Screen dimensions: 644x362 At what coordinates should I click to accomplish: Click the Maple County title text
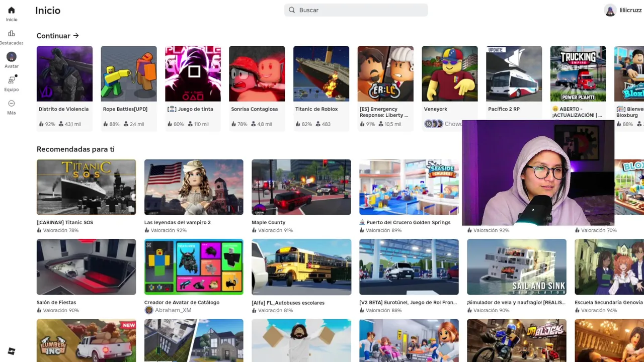pos(269,222)
